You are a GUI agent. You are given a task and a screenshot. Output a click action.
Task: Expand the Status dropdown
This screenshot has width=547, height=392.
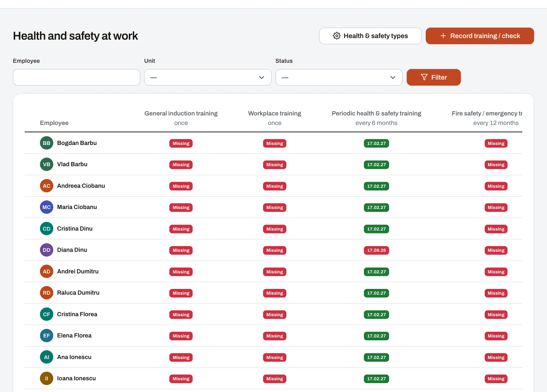pyautogui.click(x=339, y=77)
